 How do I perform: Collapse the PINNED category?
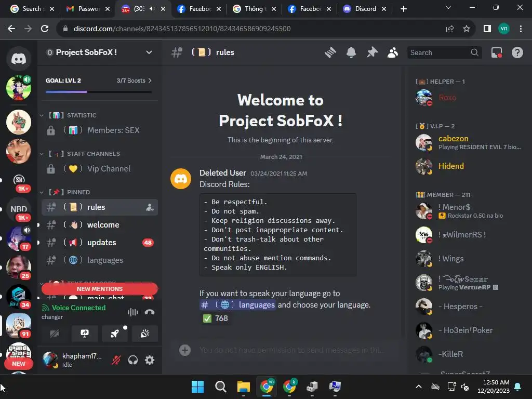pyautogui.click(x=65, y=192)
